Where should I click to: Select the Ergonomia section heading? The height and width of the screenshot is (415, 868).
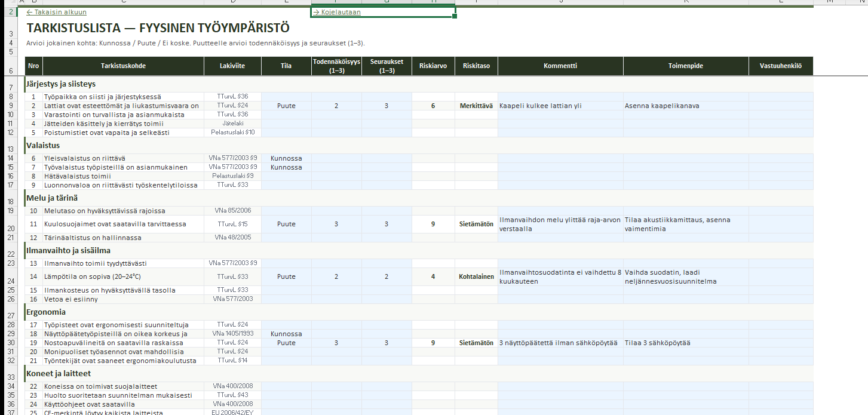click(45, 312)
